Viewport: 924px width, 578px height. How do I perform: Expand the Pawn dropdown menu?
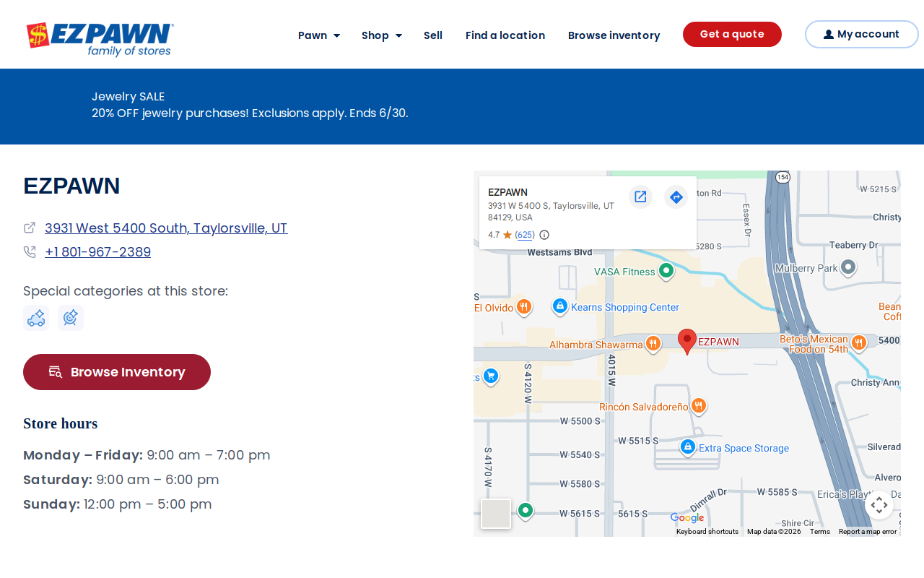pyautogui.click(x=318, y=35)
